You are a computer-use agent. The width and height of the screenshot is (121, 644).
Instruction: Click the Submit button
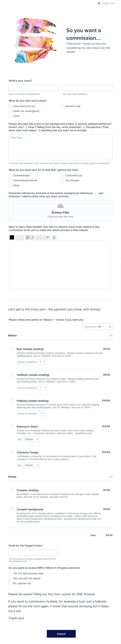click(x=61, y=634)
